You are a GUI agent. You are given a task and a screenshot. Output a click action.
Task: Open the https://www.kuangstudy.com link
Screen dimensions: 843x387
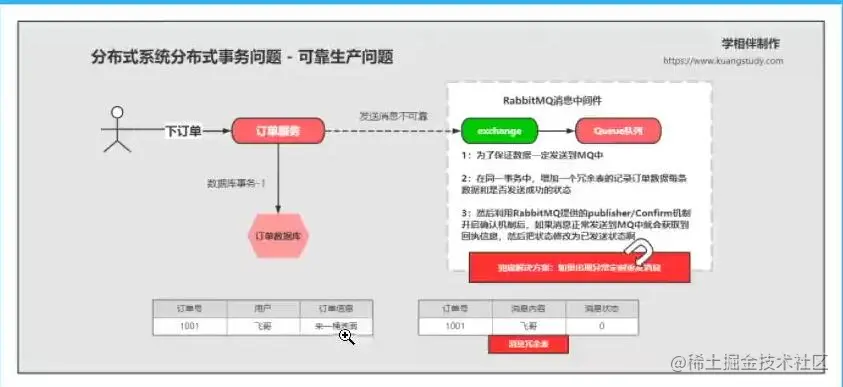point(723,61)
